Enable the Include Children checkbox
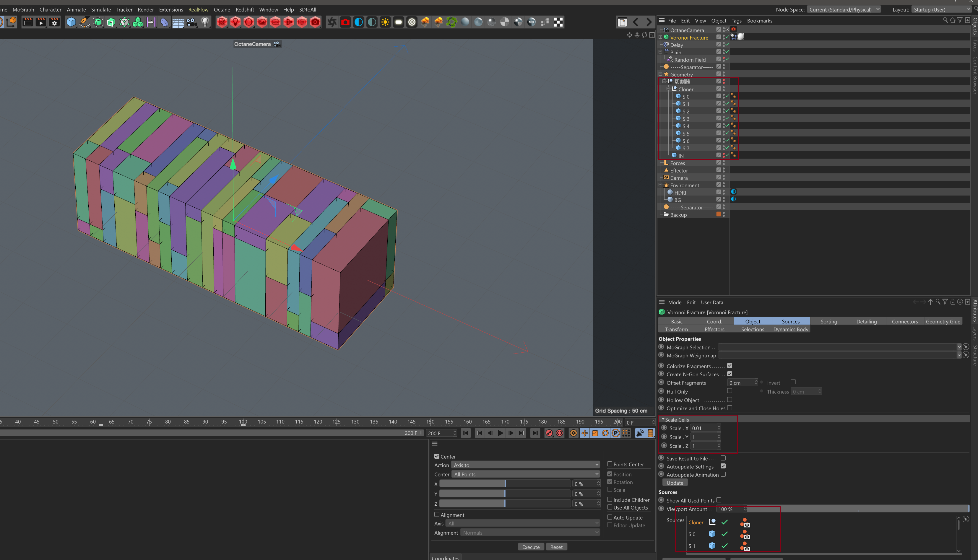Image resolution: width=978 pixels, height=560 pixels. [x=610, y=499]
